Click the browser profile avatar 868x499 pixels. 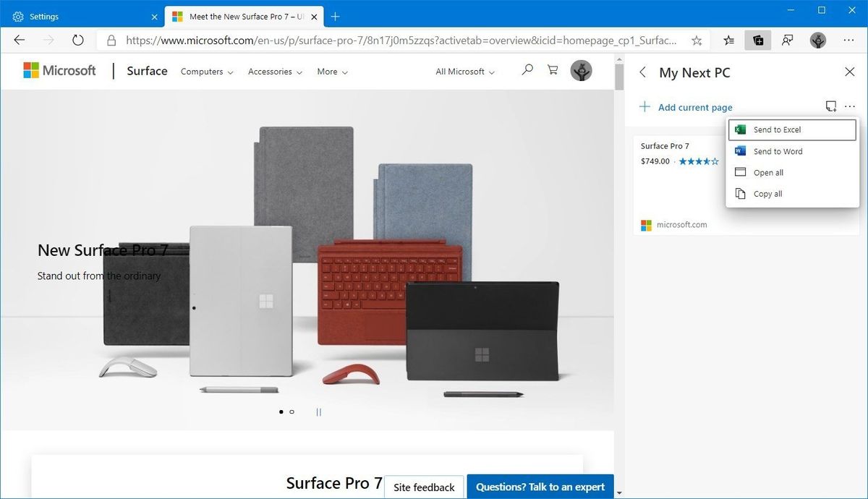pos(817,41)
